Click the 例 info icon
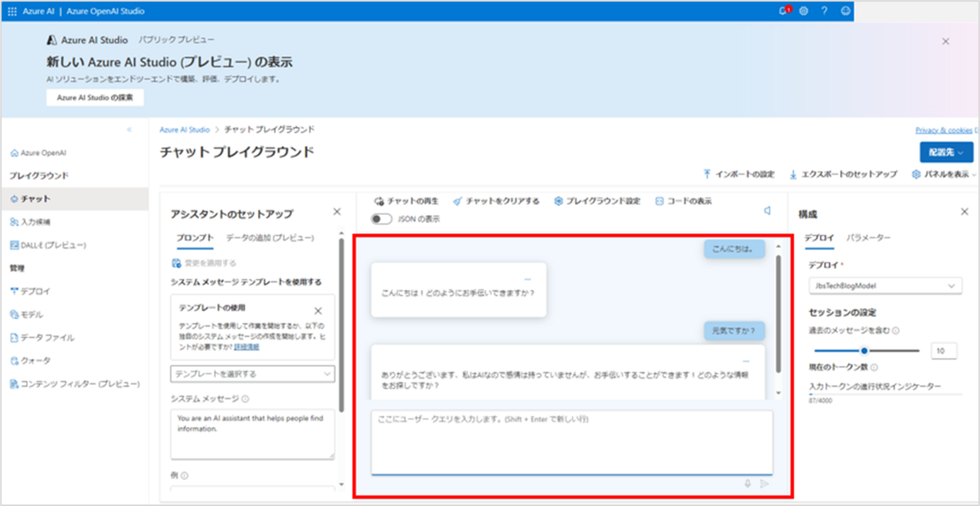The height and width of the screenshot is (506, 980). (185, 476)
